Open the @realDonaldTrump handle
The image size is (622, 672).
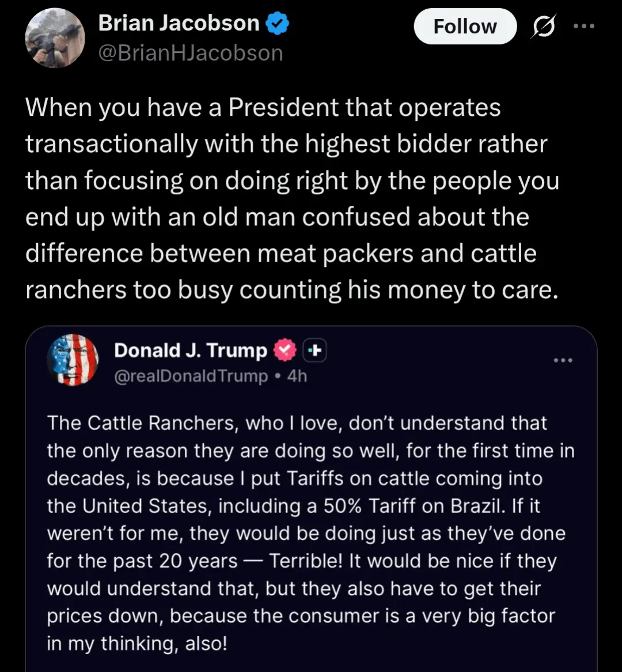click(191, 376)
